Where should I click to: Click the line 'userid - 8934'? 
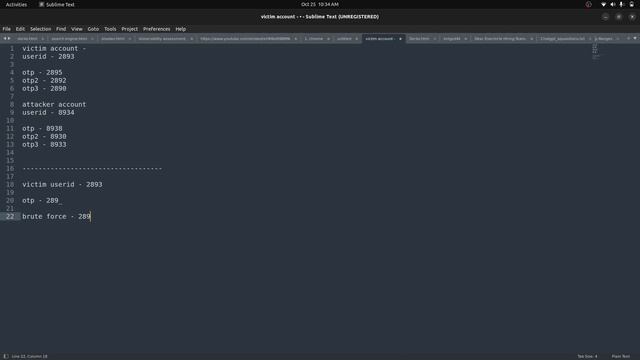click(x=48, y=113)
